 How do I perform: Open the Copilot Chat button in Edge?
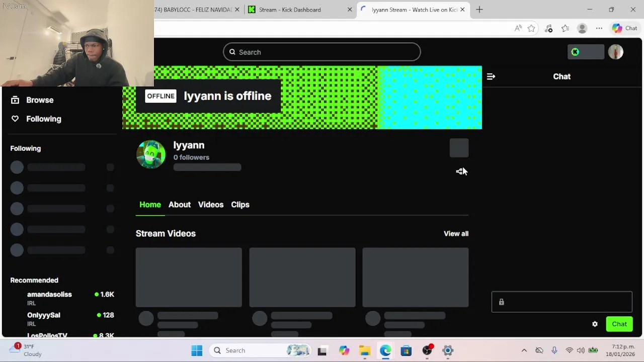click(x=625, y=29)
